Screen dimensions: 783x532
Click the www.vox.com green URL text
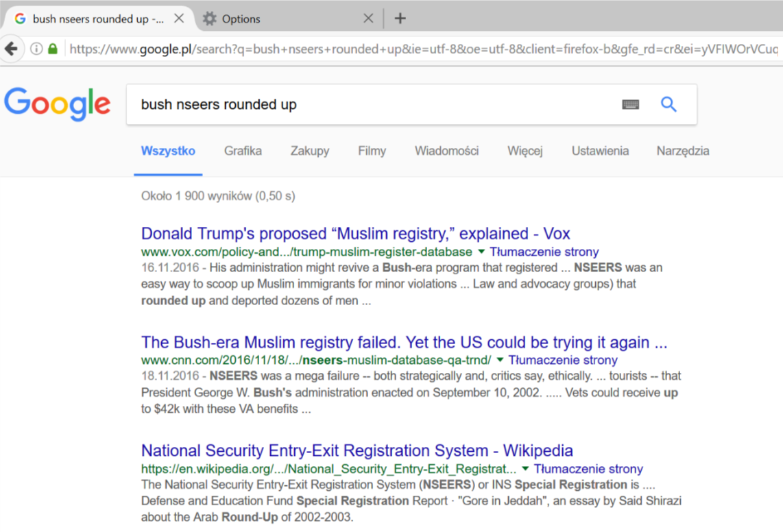(306, 252)
